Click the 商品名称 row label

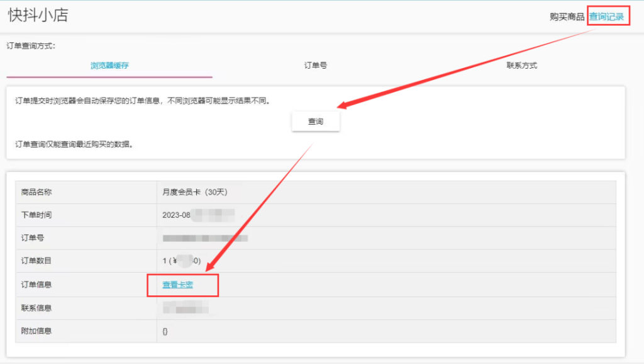click(x=36, y=192)
